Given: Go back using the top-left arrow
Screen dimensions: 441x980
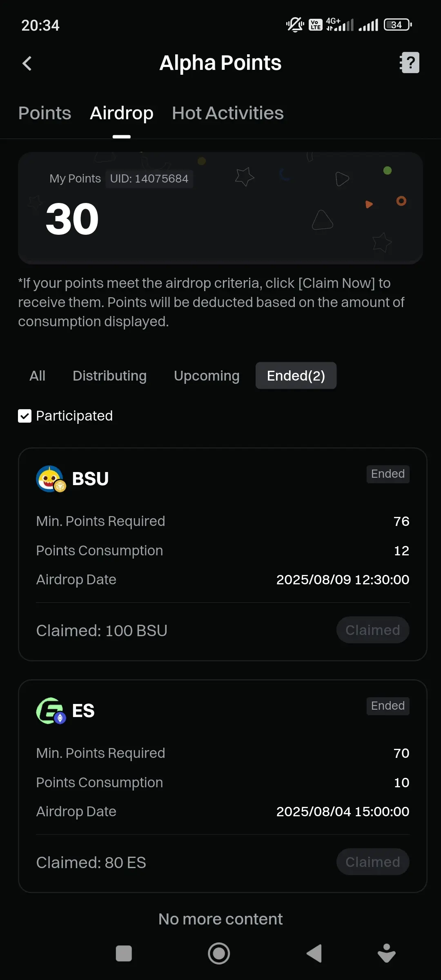Looking at the screenshot, I should click(27, 63).
